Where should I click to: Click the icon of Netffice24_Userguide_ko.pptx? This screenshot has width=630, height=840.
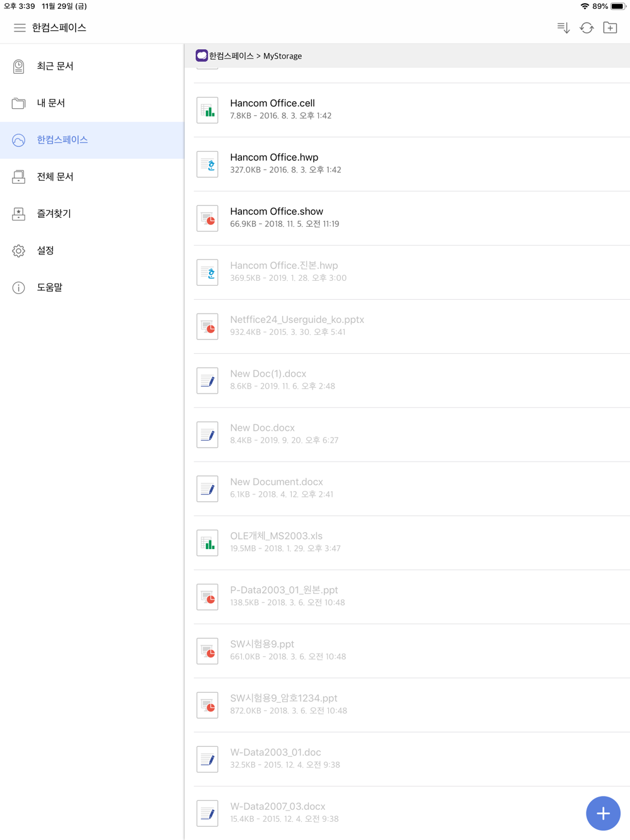click(207, 327)
